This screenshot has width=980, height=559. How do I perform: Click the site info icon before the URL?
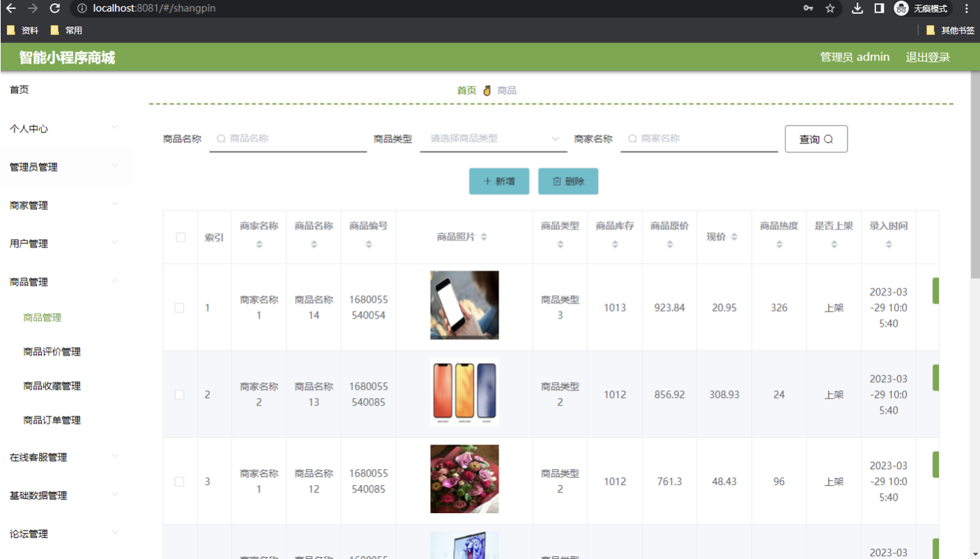point(82,8)
